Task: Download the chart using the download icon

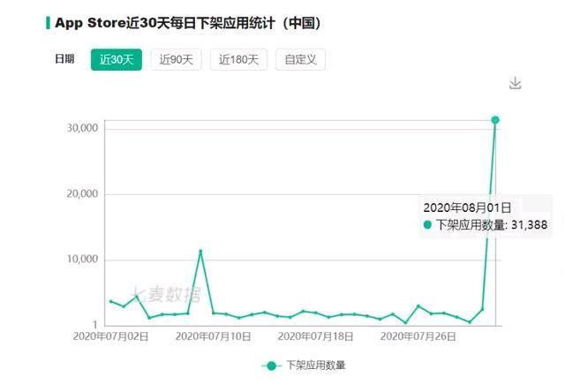Action: click(x=516, y=83)
